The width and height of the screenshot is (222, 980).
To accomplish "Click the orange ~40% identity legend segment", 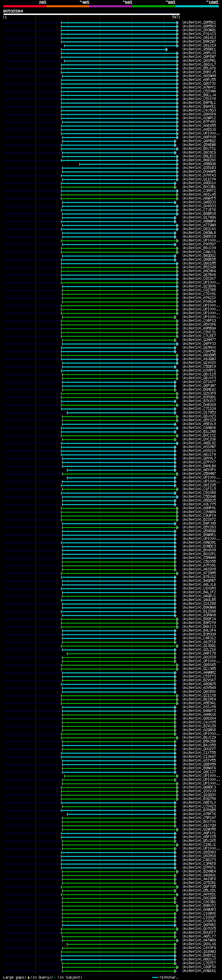I will [x=68, y=6].
